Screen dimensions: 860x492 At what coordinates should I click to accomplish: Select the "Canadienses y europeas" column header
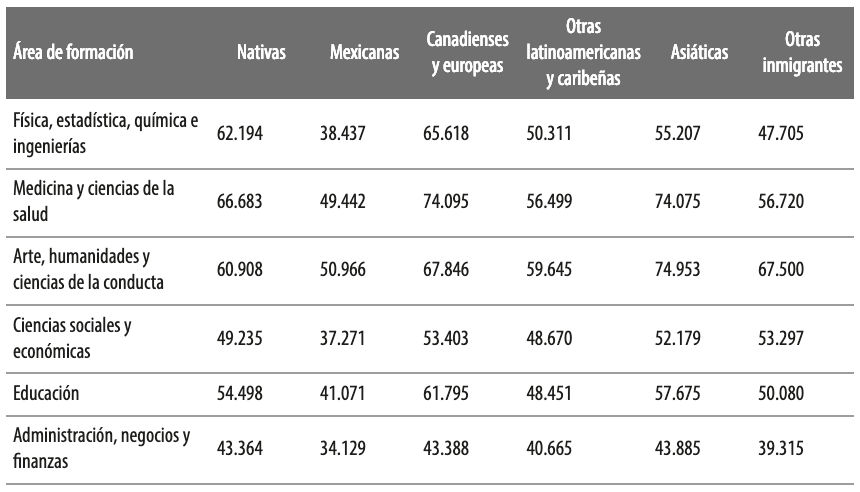tap(467, 51)
